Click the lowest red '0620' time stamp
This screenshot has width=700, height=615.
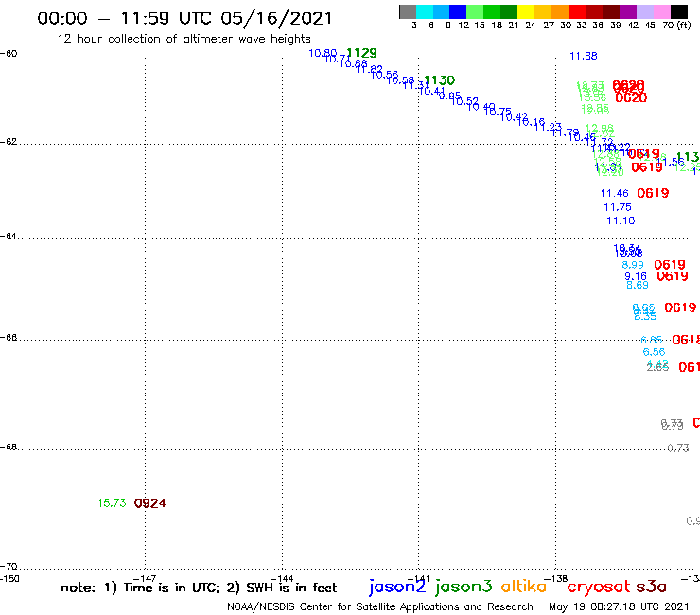coord(631,97)
